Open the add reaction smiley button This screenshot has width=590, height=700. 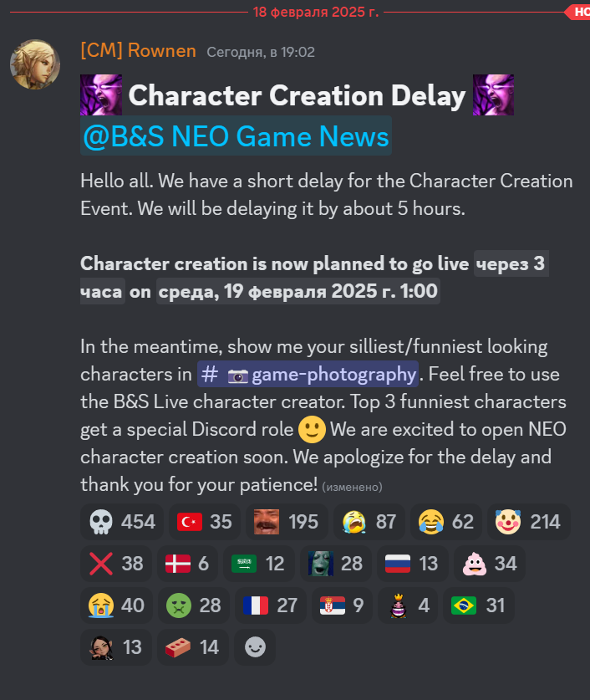(255, 647)
